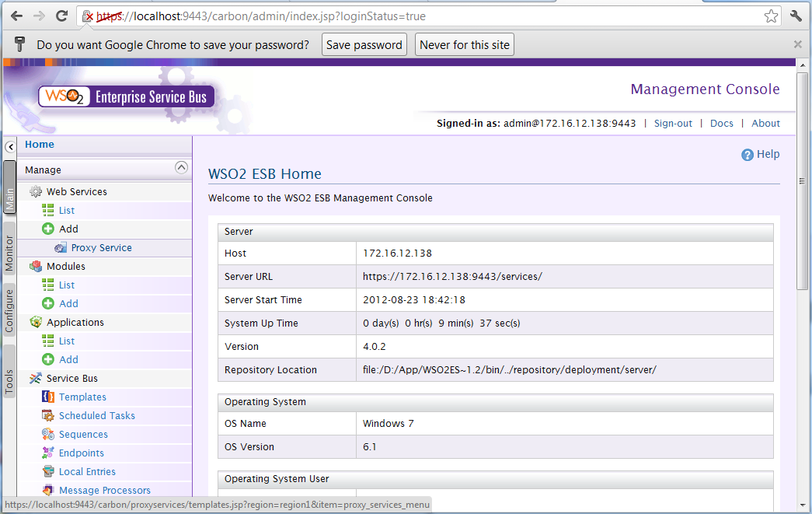The width and height of the screenshot is (812, 514).
Task: Click the Applications icon
Action: [x=36, y=322]
